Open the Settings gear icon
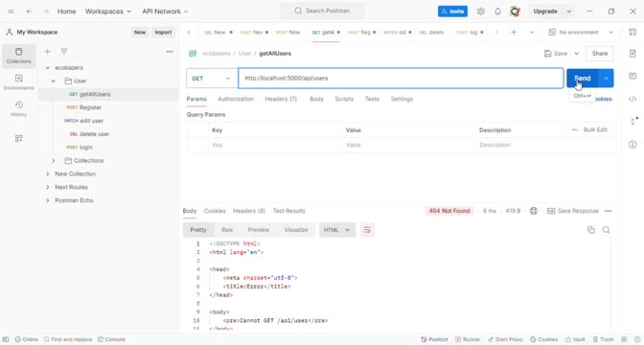The image size is (644, 345). [480, 11]
